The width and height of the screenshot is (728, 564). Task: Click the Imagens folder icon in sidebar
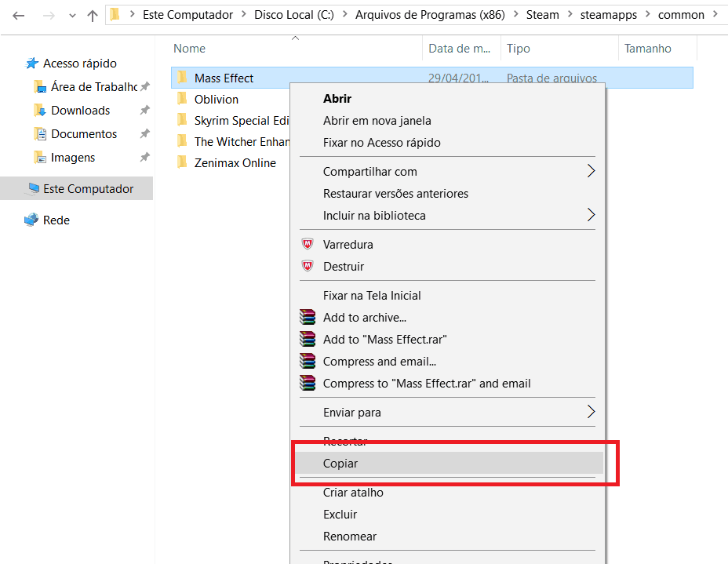click(x=40, y=158)
